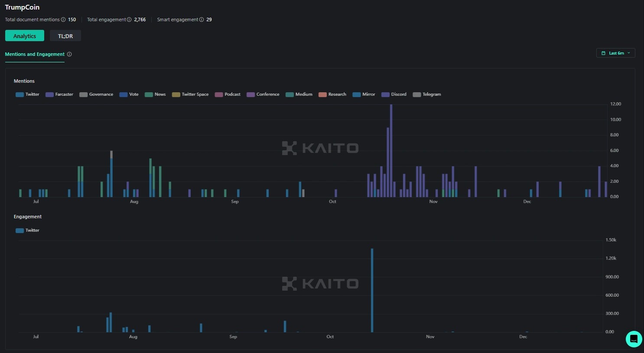Toggle Twitter series in Mentions legend
The width and height of the screenshot is (644, 353).
pyautogui.click(x=28, y=94)
